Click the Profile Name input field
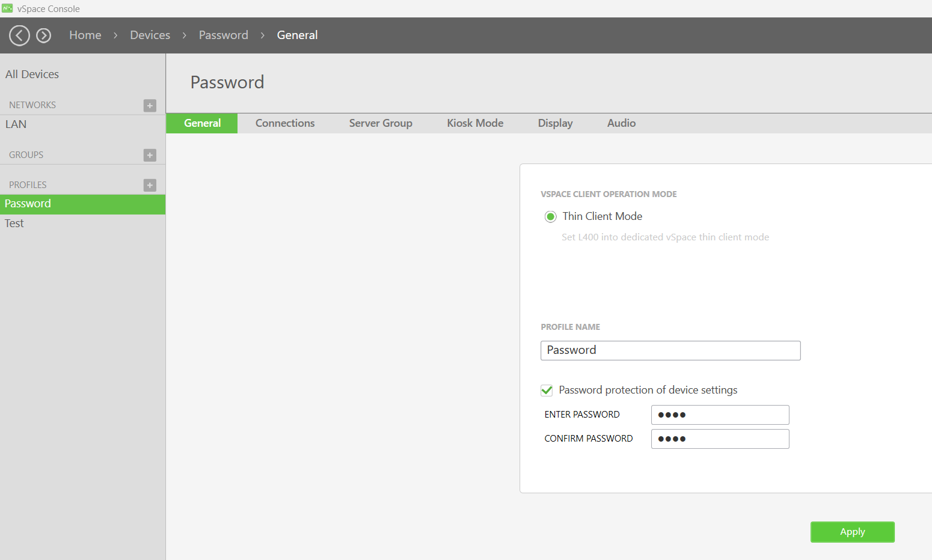The height and width of the screenshot is (560, 932). (670, 350)
